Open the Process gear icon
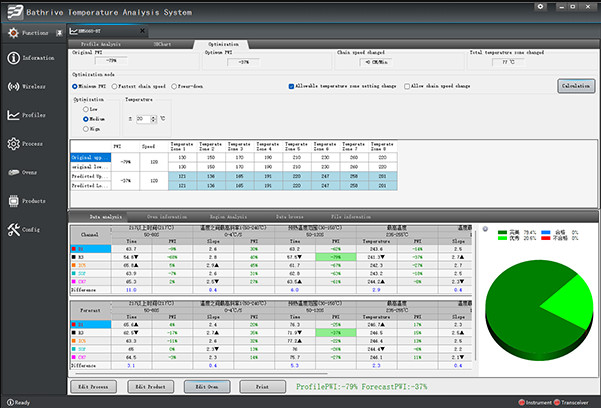601x408 pixels. (x=13, y=144)
